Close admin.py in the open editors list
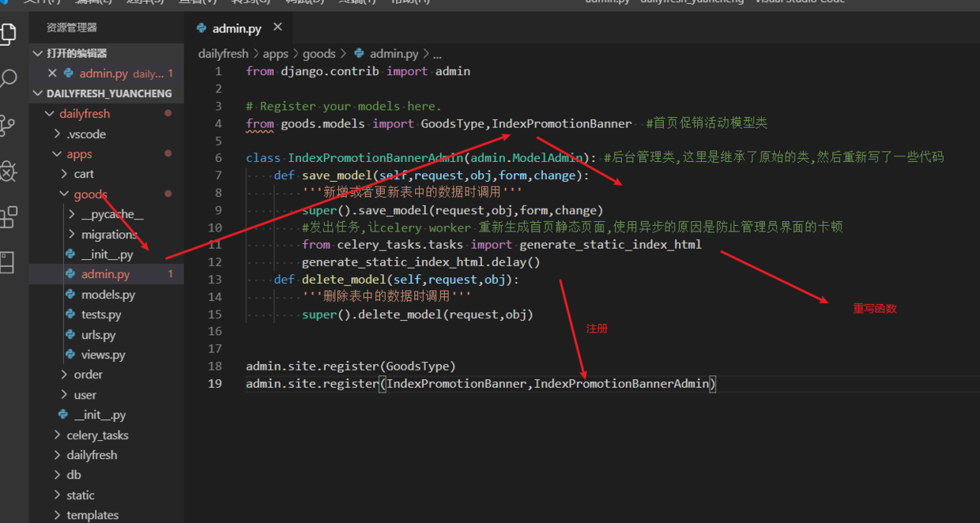Screen dimensions: 980x523 point(52,73)
